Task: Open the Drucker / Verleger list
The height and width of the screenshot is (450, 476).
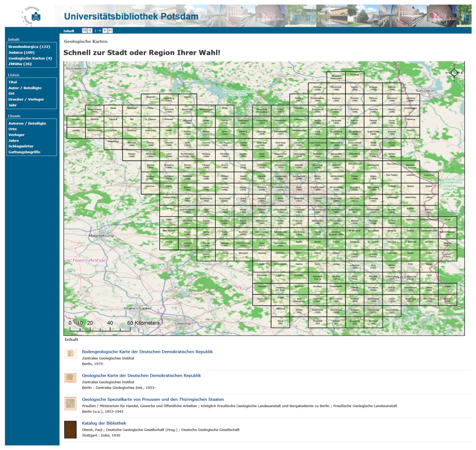Action: (x=26, y=99)
